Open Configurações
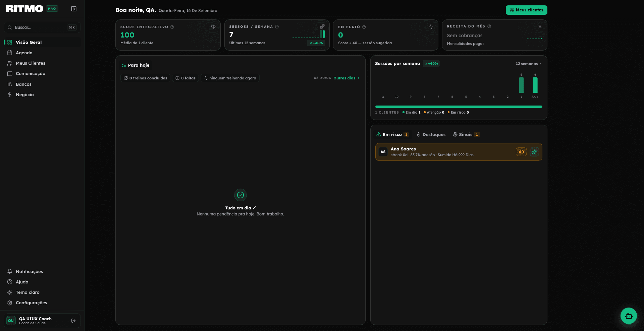644x331 pixels. pyautogui.click(x=42, y=303)
